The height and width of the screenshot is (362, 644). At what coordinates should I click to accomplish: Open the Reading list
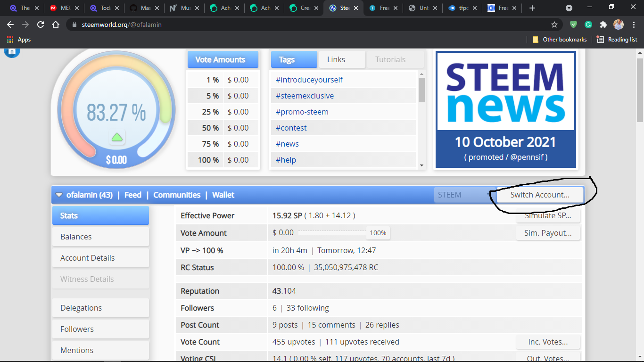tap(617, 40)
